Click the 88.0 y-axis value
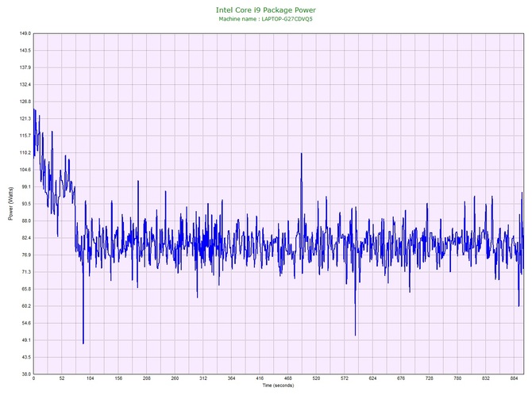Viewport: 532px width, 399px height. tap(26, 221)
